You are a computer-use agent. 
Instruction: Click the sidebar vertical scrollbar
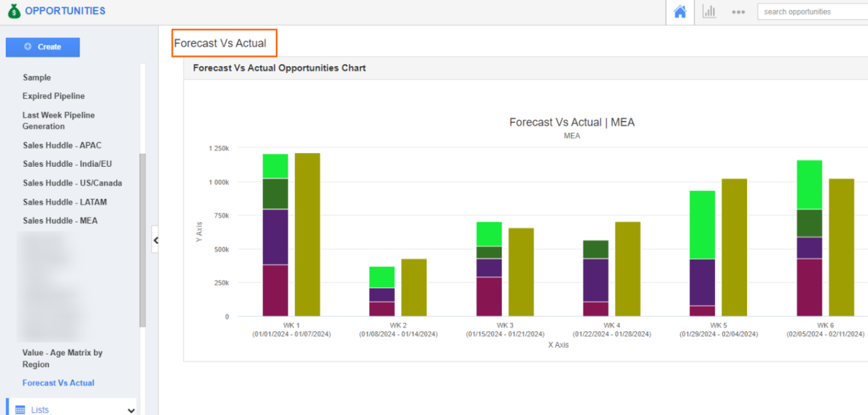(142, 240)
